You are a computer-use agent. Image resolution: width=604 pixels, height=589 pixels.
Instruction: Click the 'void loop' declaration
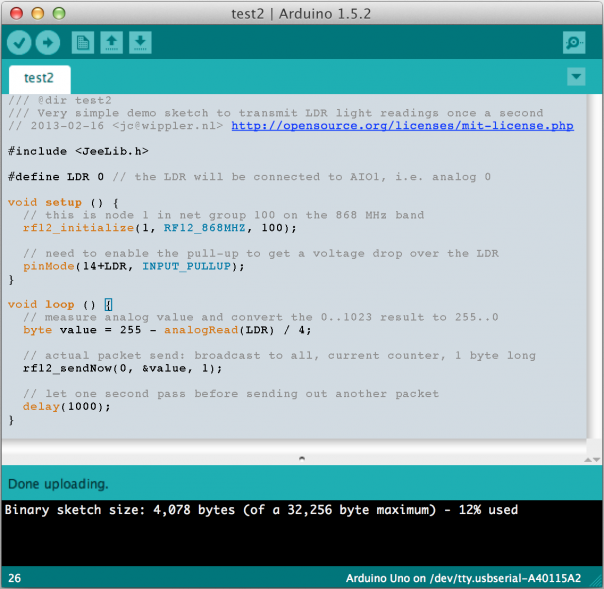(x=41, y=304)
